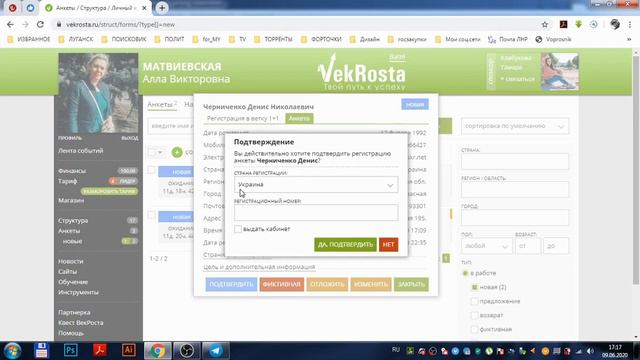Screen dimensions: 640x360
Task: Open Обучение in the sidebar
Action: tap(73, 282)
